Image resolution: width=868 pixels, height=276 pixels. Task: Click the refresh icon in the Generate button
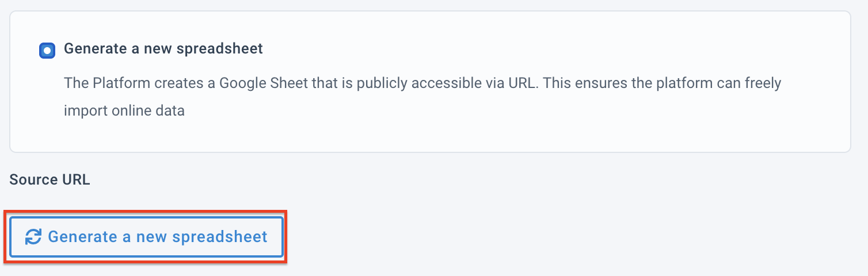33,237
